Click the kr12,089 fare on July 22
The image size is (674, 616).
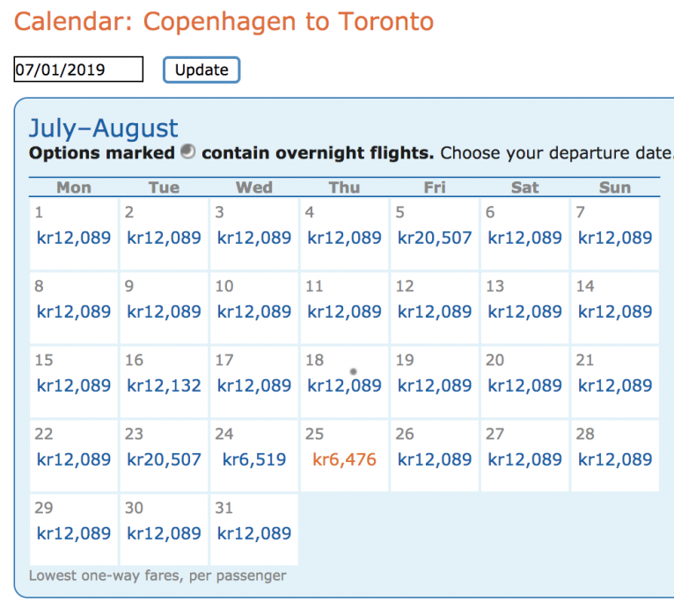pyautogui.click(x=74, y=459)
